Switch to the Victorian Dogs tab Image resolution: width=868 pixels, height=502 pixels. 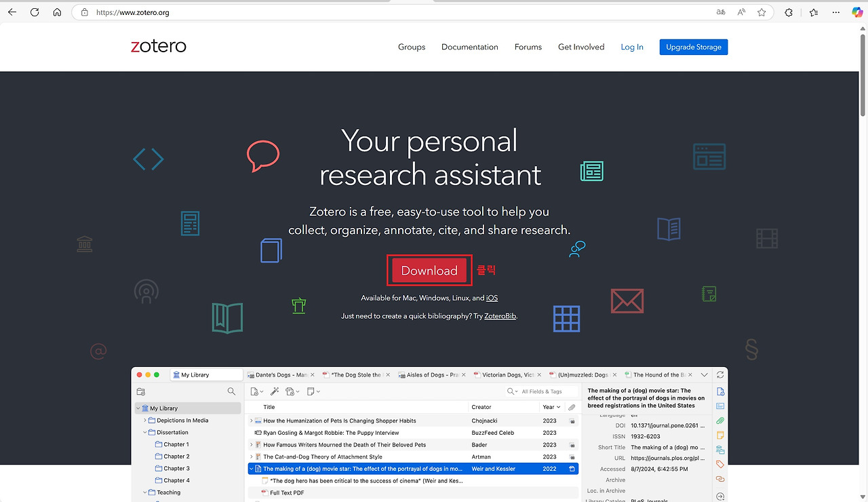[509, 374]
